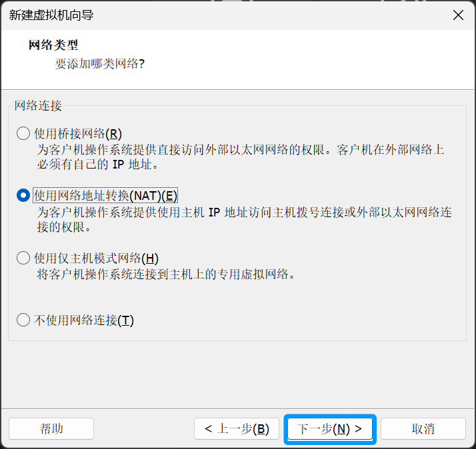Click the NAT description text mentioning 拨号连接

(245, 219)
